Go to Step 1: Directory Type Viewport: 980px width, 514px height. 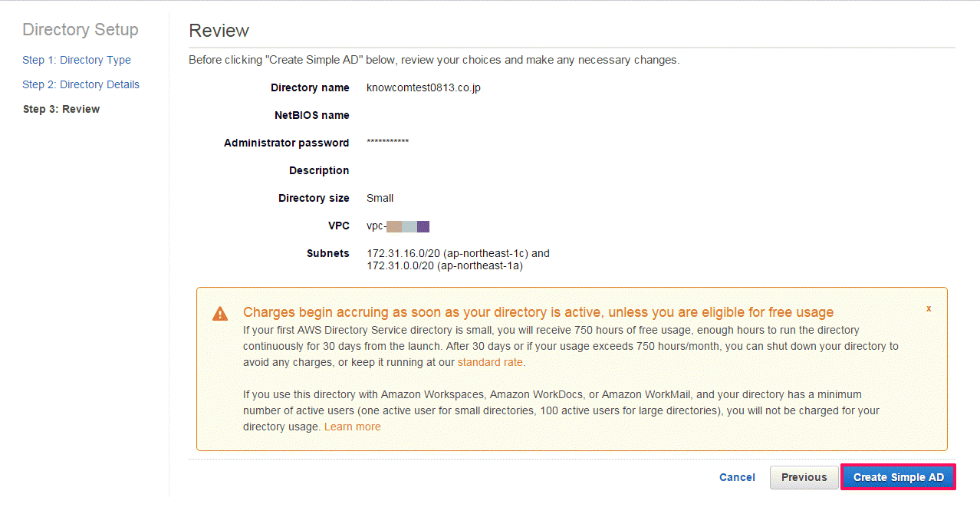click(77, 60)
